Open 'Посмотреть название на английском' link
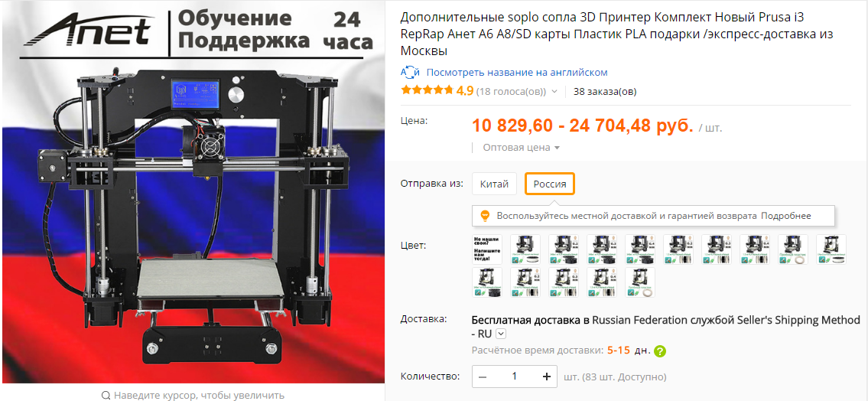Viewport: 868px width, 401px height. [517, 73]
